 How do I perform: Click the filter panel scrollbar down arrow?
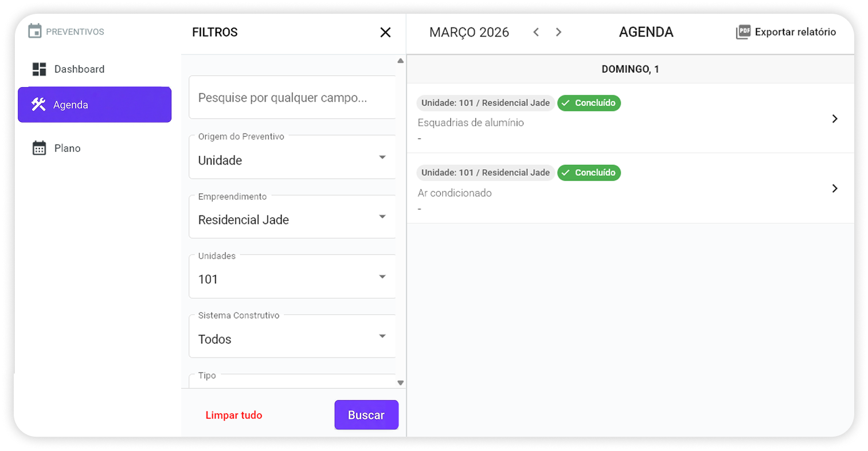point(400,382)
